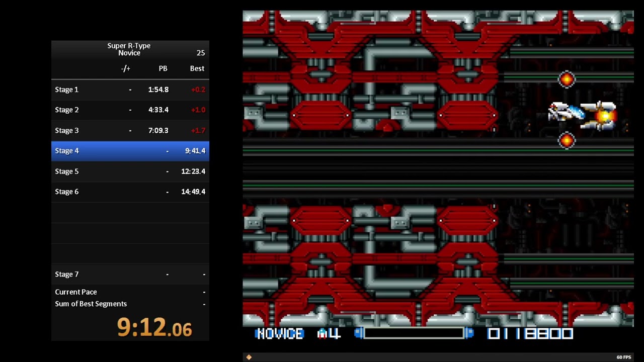Click the 1:54.8 PB time
The width and height of the screenshot is (644, 362).
point(158,89)
